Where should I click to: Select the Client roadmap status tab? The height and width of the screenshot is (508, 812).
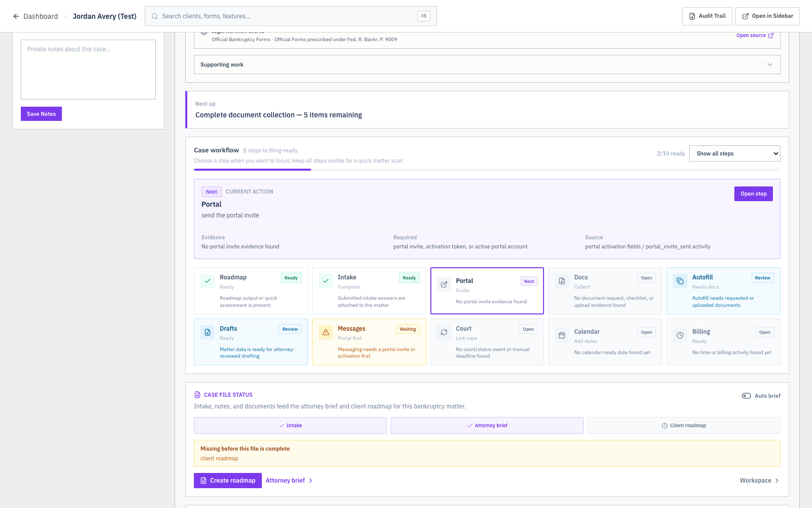(684, 426)
